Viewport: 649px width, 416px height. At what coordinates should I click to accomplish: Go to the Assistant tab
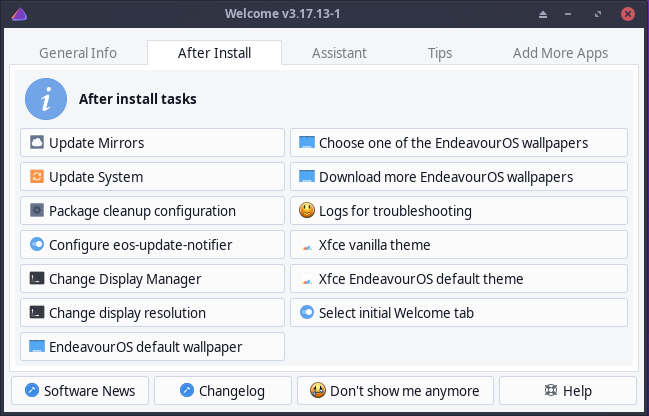point(339,53)
